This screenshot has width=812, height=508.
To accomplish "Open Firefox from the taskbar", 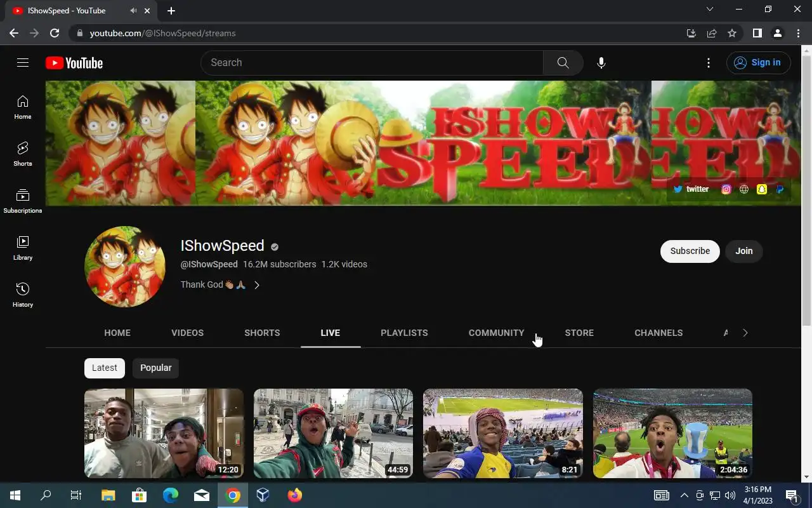I will pyautogui.click(x=294, y=495).
